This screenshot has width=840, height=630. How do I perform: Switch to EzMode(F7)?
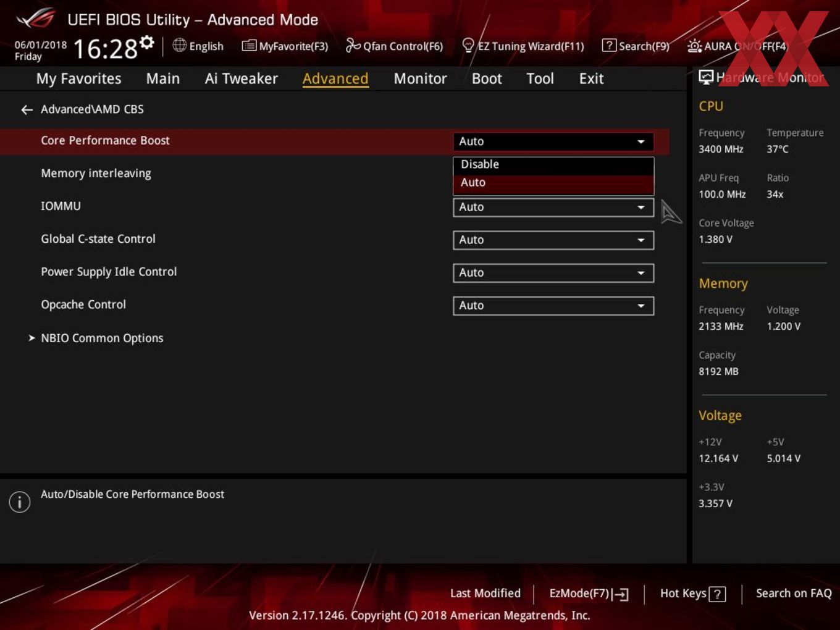pos(588,594)
